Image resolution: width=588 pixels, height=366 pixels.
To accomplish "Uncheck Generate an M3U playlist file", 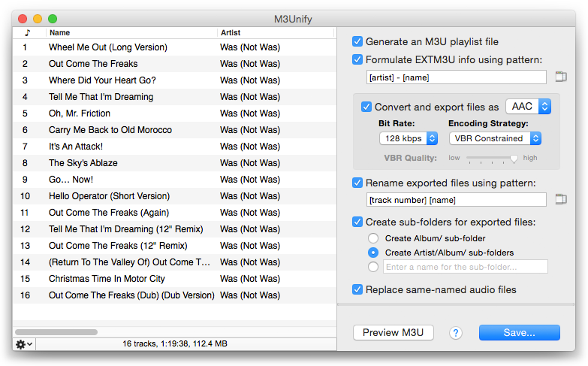I will [357, 41].
